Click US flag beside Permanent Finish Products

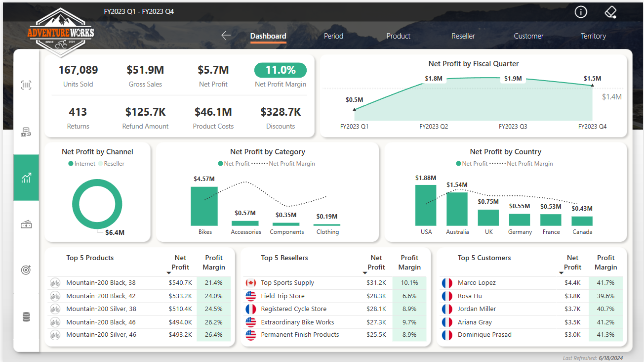[251, 335]
